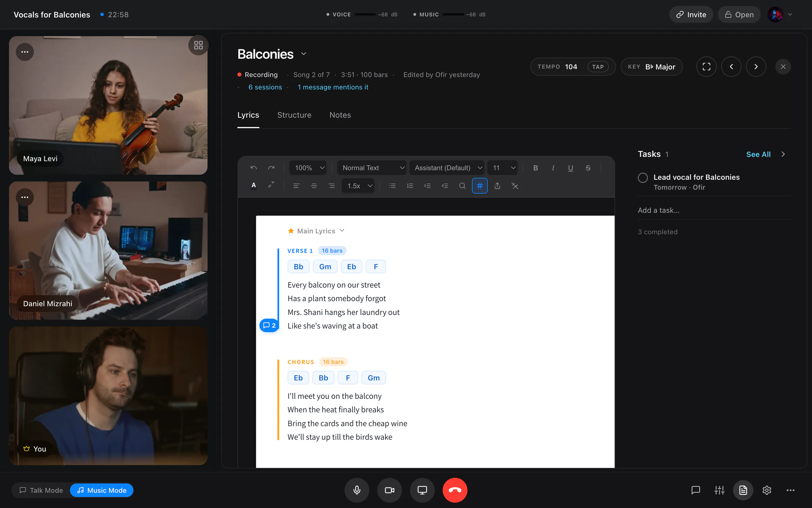Switch to the Notes tab

340,115
